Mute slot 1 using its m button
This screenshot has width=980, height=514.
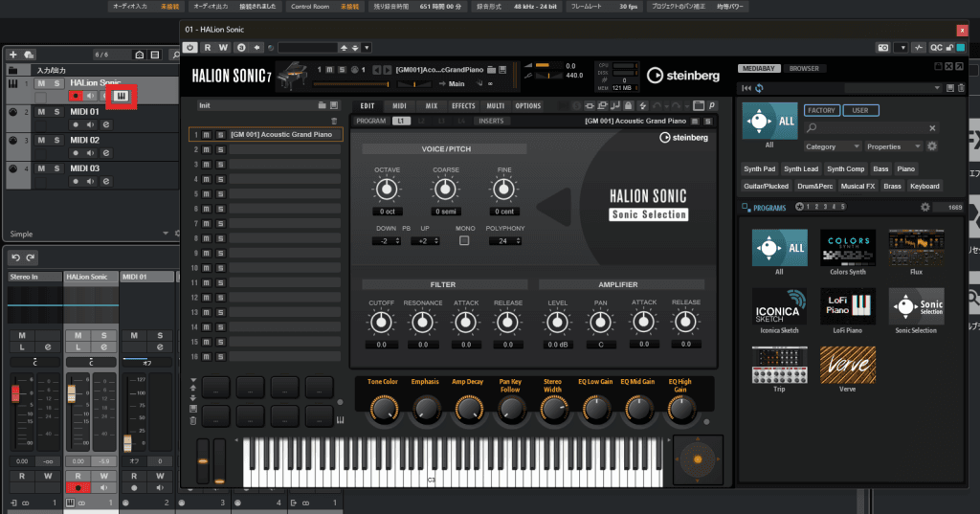click(x=207, y=134)
